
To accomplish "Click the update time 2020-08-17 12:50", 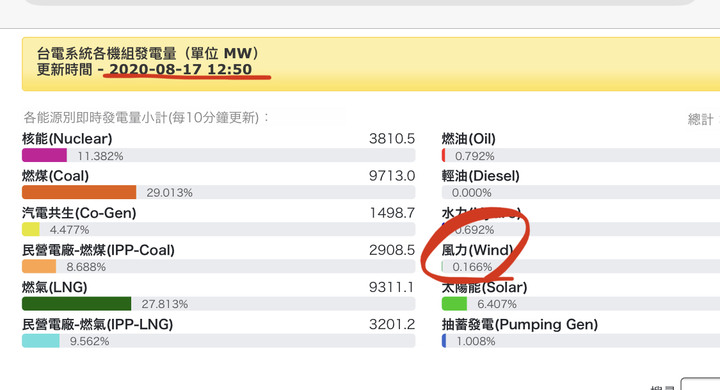I will [x=180, y=69].
